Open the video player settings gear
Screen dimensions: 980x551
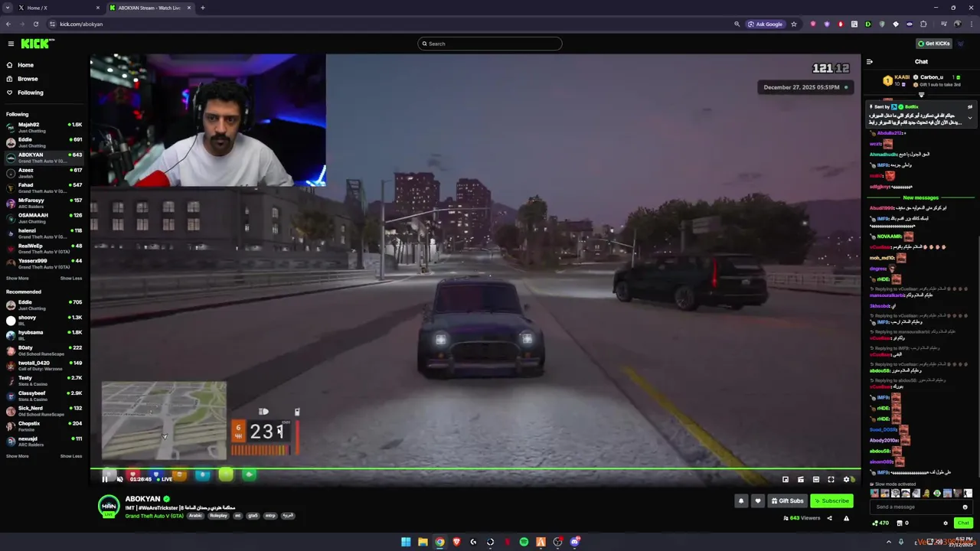tap(848, 479)
